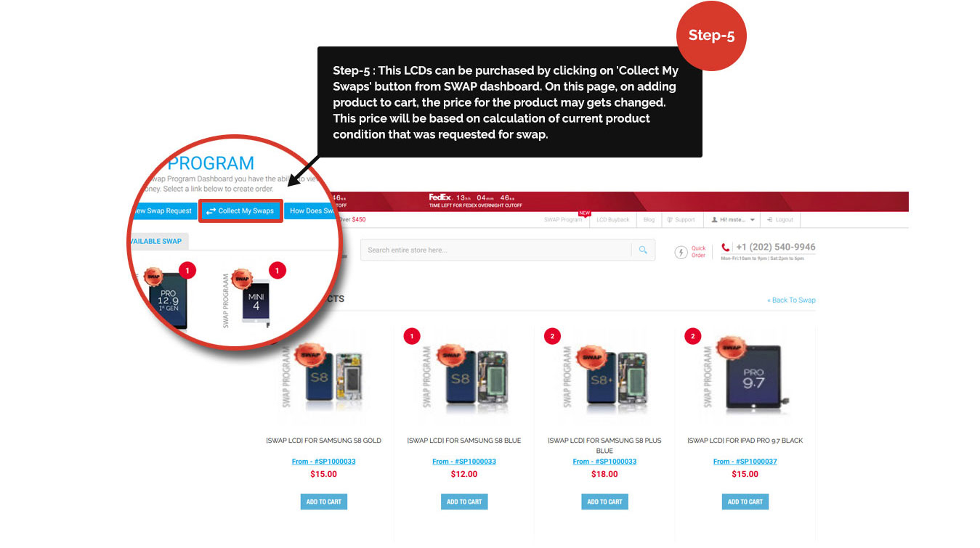Click the red count badge on iPad Pro 9.7
This screenshot has height=548, width=980.
tap(693, 336)
